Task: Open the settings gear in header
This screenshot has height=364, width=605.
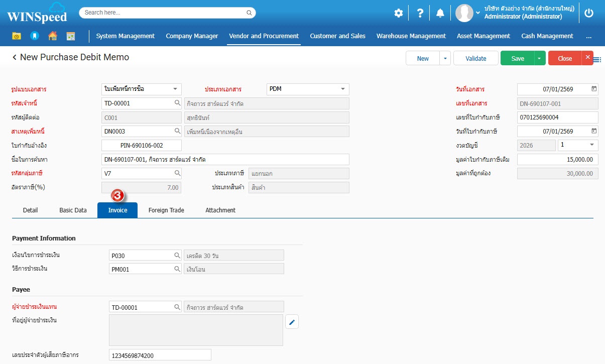Action: point(398,13)
